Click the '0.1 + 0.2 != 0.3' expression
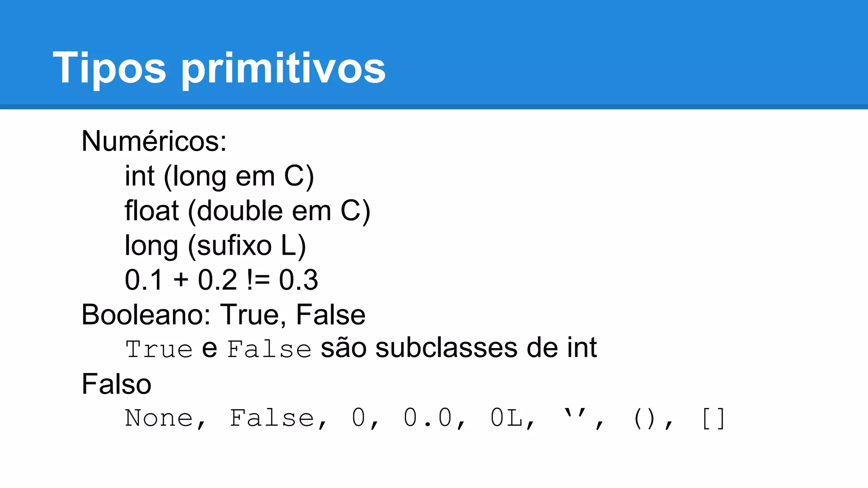 point(221,280)
